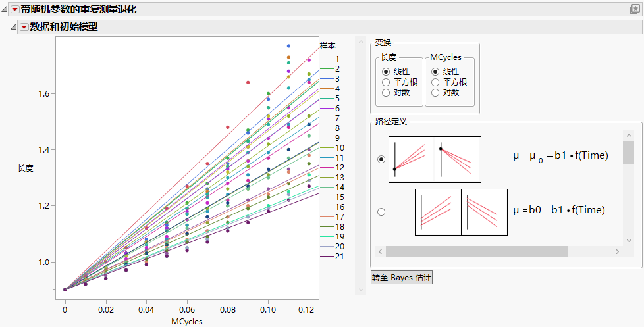Select the decreasing random-intercept path thumbnail

point(484,212)
